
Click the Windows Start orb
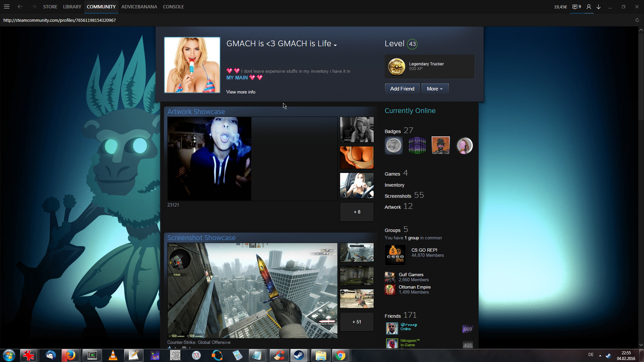(9, 355)
